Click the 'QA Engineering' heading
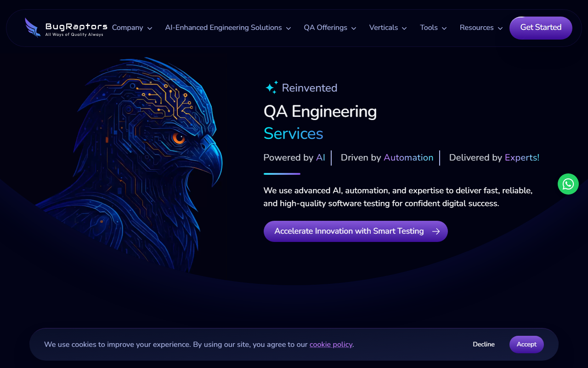 (320, 111)
